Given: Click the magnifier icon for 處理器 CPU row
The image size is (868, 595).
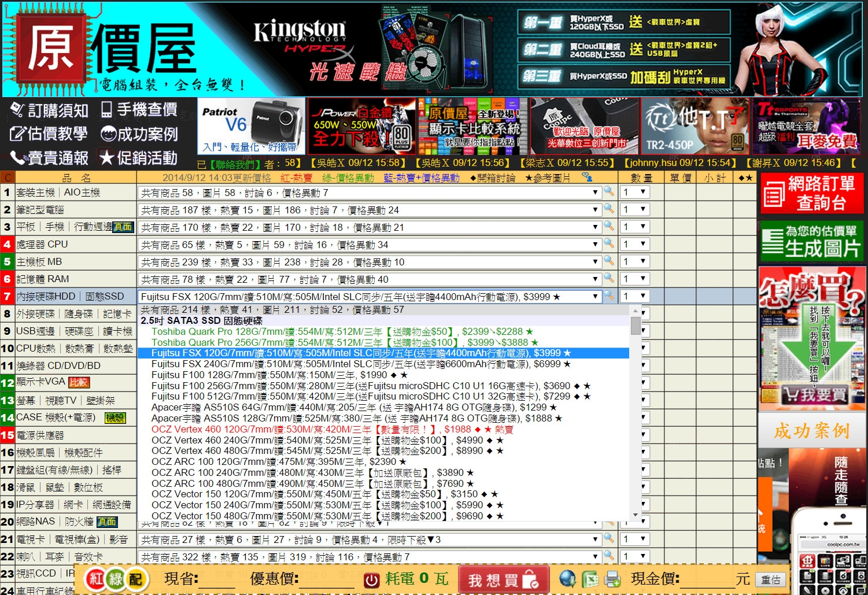Looking at the screenshot, I should point(609,243).
